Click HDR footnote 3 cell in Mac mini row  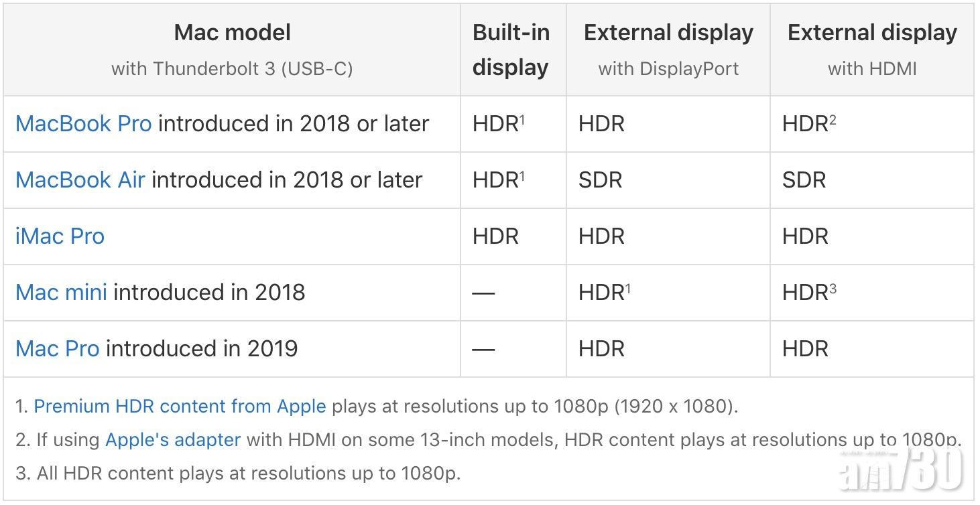[808, 293]
